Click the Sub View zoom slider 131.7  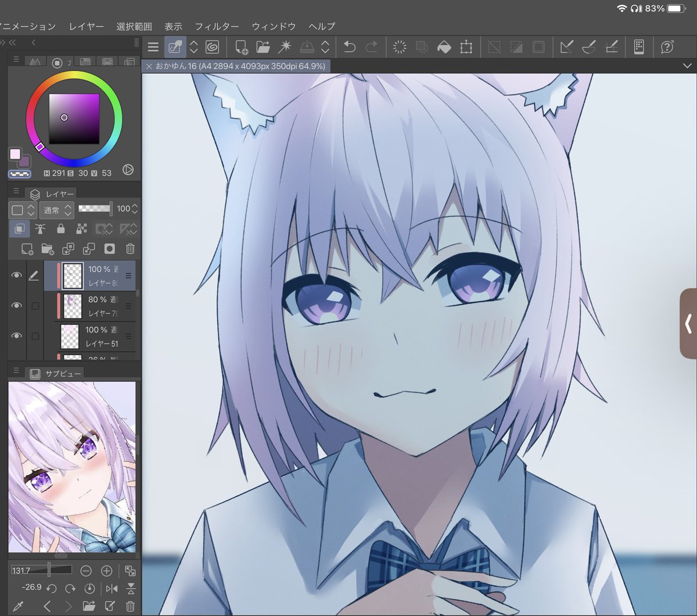pyautogui.click(x=41, y=571)
